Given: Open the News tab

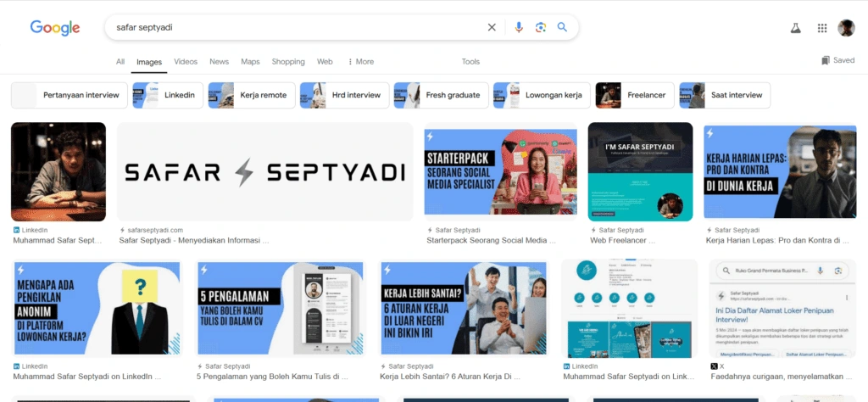Looking at the screenshot, I should pyautogui.click(x=220, y=61).
